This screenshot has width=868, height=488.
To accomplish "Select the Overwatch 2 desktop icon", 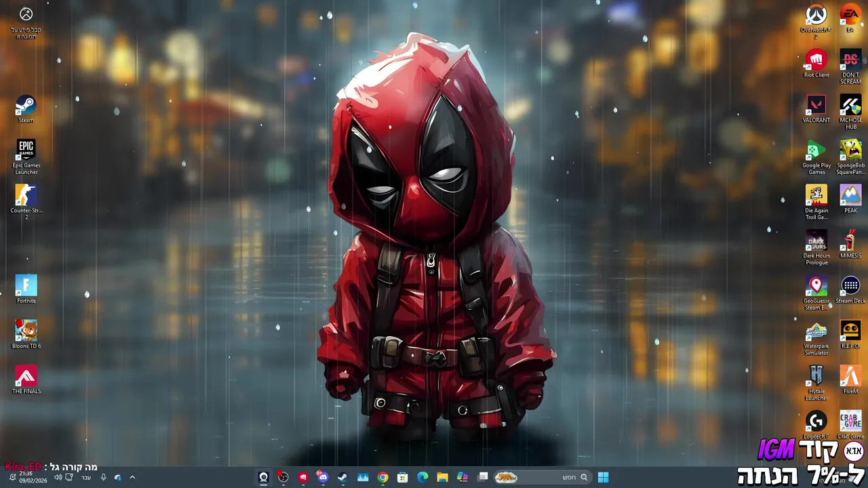I will tap(816, 21).
